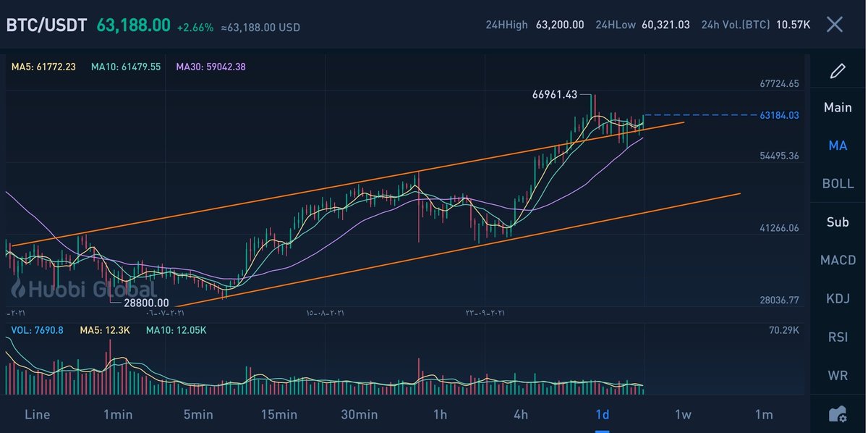Image resolution: width=868 pixels, height=433 pixels.
Task: Toggle the BOLL main indicator
Action: (x=838, y=184)
